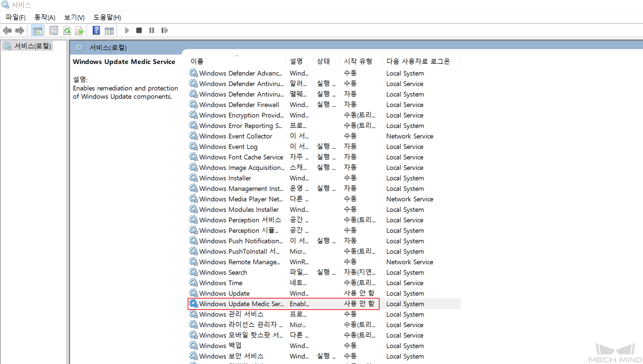643x364 pixels.
Task: Click gear icon of Windows Update Medic Service
Action: coord(193,304)
